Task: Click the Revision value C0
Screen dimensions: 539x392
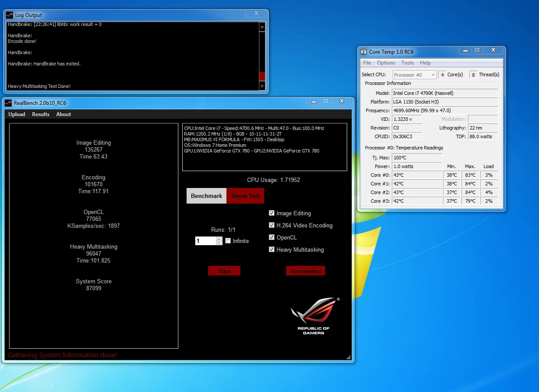Action: coord(407,128)
